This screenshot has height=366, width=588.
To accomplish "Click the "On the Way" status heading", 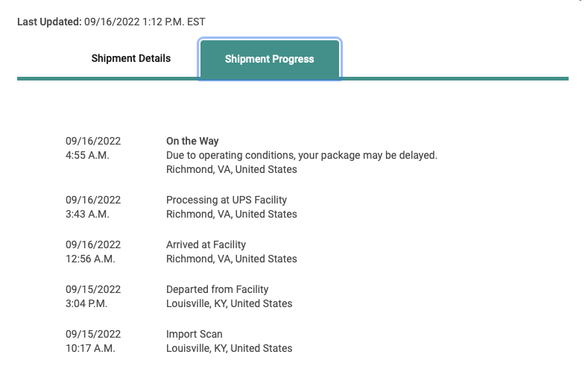I will tap(192, 141).
